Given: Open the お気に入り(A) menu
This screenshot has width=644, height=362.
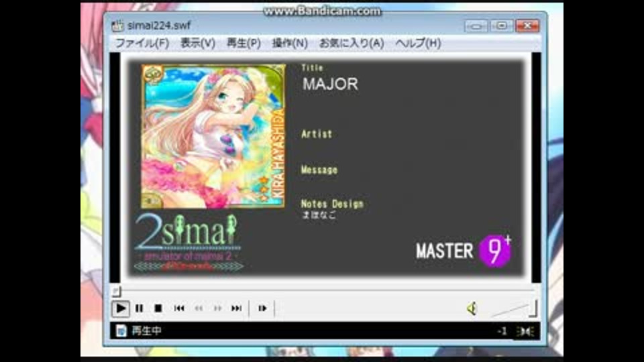Looking at the screenshot, I should pos(352,43).
